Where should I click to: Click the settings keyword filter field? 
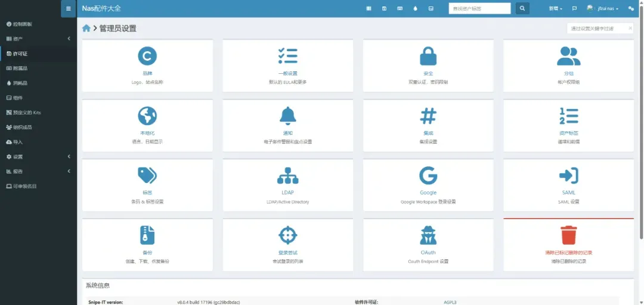597,28
